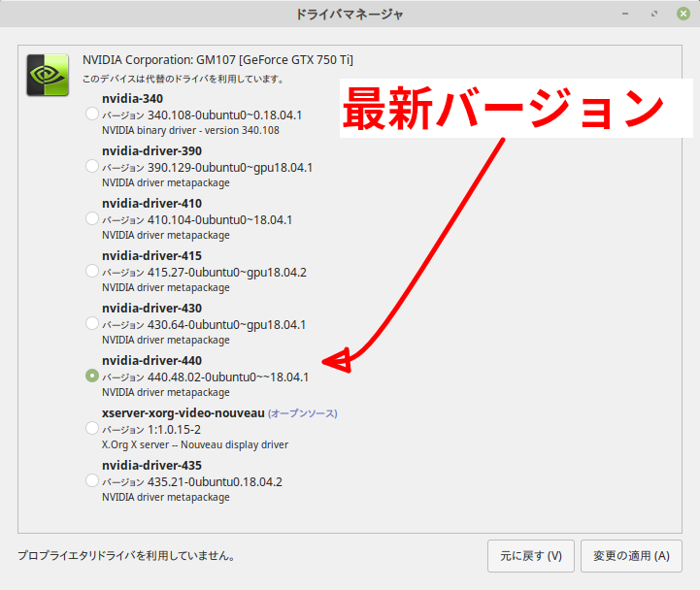Click the このデバイスは代替のドライバを利用しています text
Image resolution: width=700 pixels, height=590 pixels.
(x=183, y=79)
